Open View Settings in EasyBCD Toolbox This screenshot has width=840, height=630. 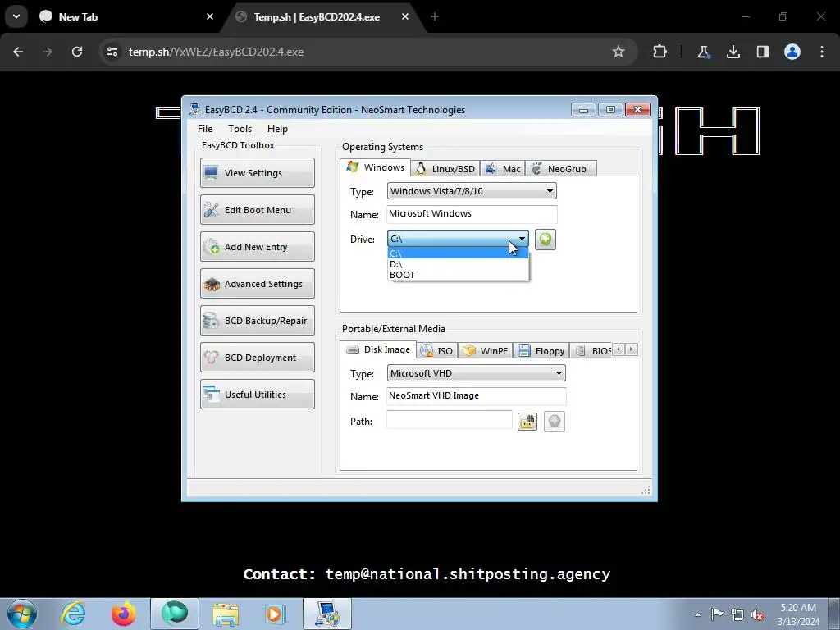(257, 172)
